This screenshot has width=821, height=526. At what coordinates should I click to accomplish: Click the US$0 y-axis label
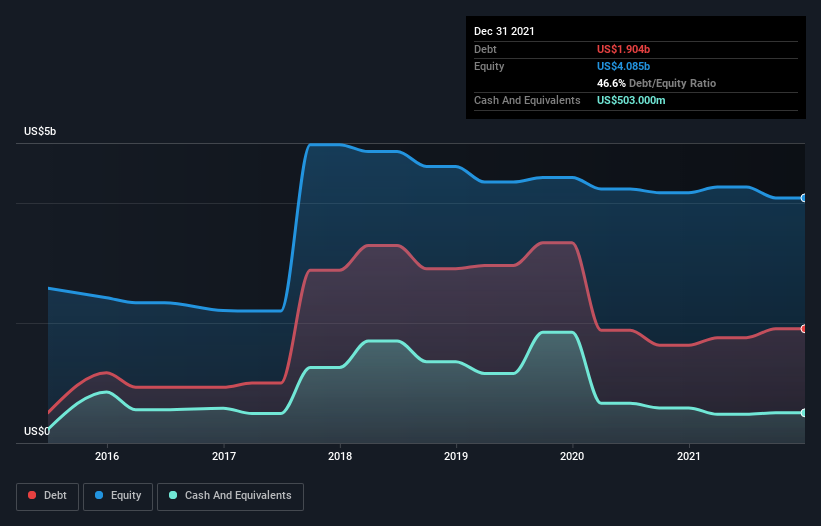tap(37, 431)
